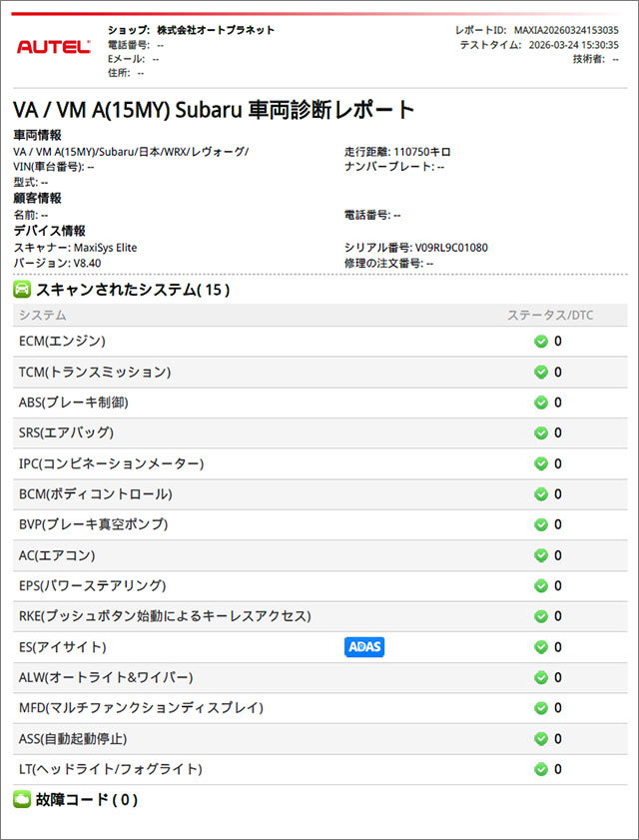Click report ID MAXIA20260324153035

566,30
